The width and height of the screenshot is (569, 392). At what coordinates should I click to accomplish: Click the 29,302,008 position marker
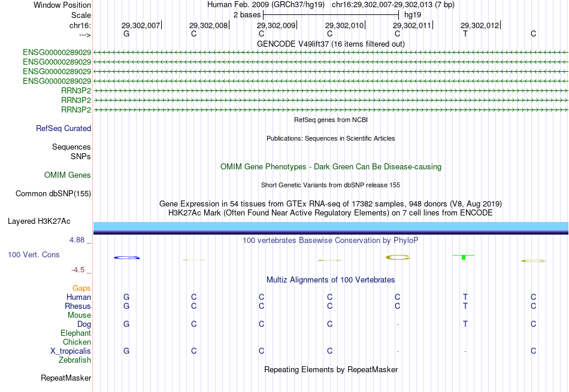point(208,25)
